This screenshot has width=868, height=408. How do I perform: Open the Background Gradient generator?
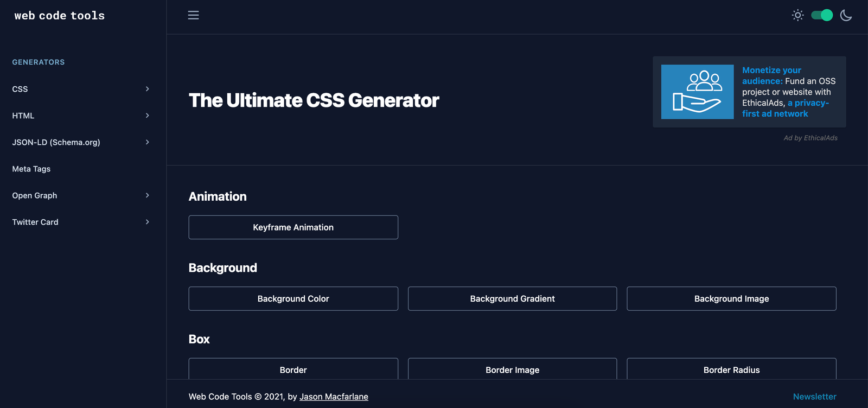(x=512, y=298)
